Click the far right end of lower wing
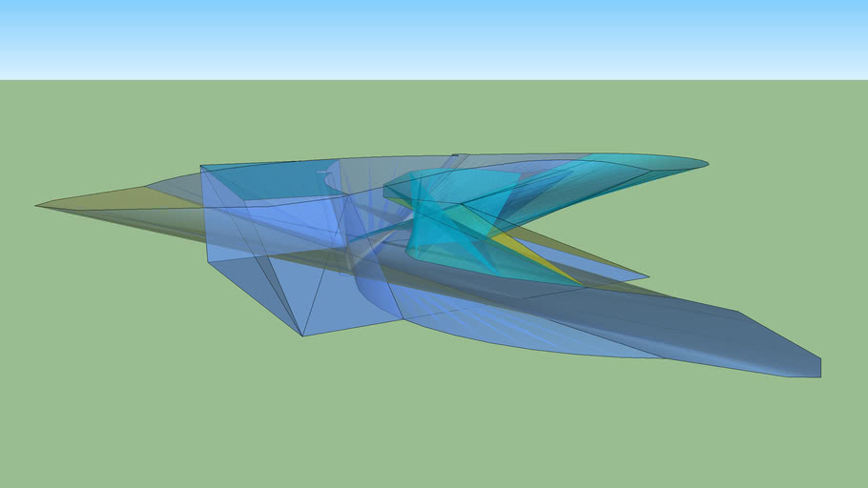This screenshot has height=488, width=868. coord(819,368)
